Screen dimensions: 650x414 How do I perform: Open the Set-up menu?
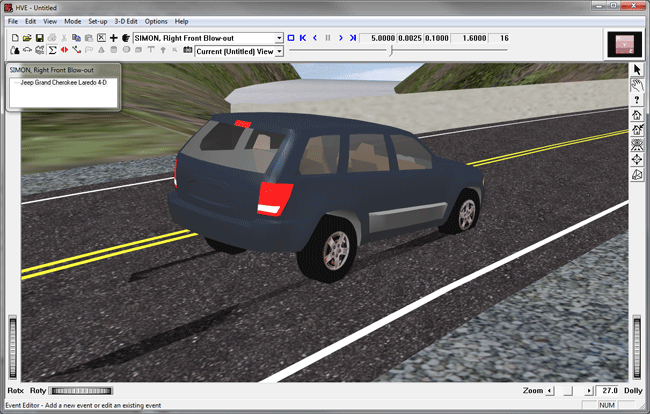(x=97, y=21)
